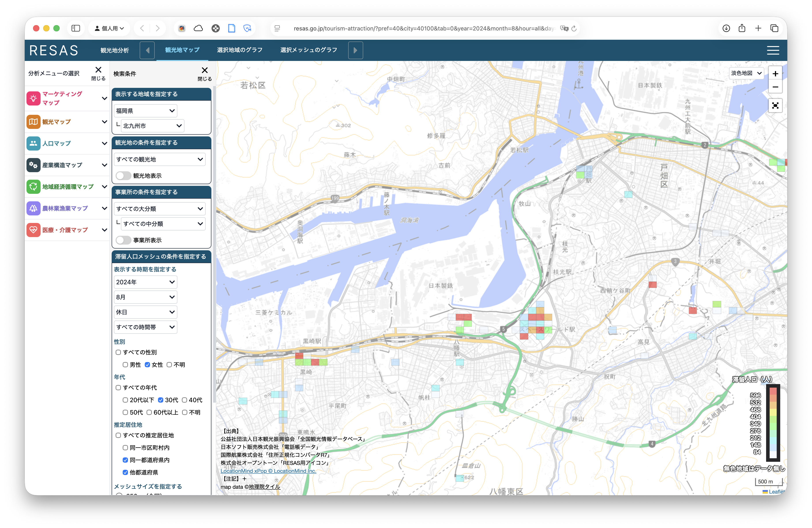Open the 医療・介護マップ heart icon
The height and width of the screenshot is (528, 812).
33,230
